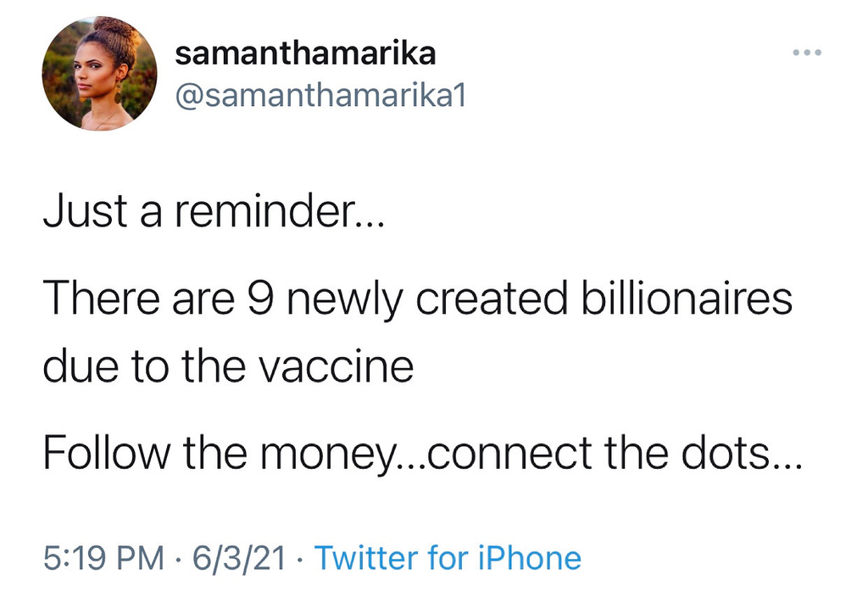
Task: Click the word 'iPhone' in the source label
Action: coord(529,558)
